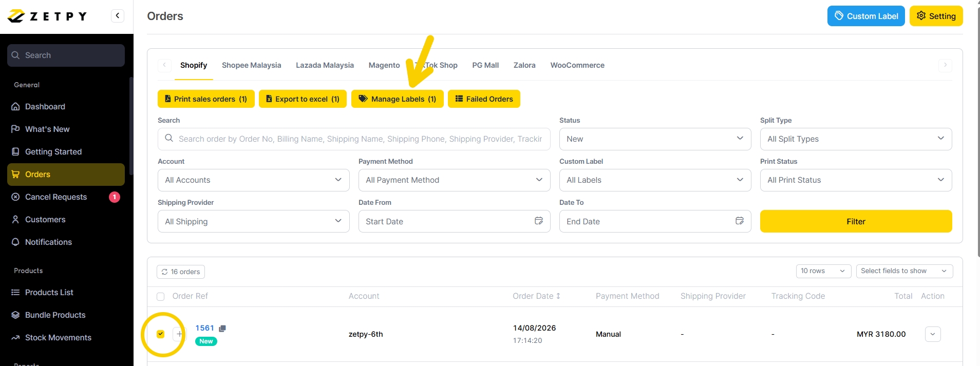
Task: Open the All Split Types dropdown
Action: [x=856, y=139]
